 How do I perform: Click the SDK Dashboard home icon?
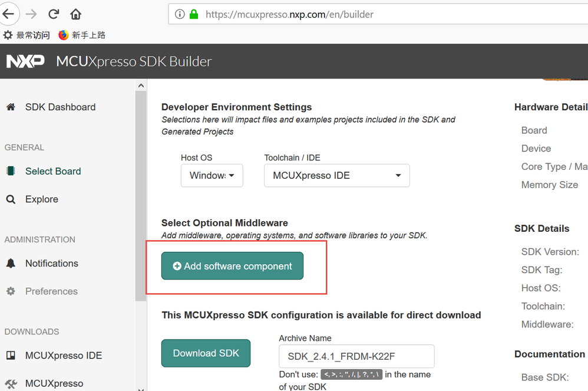[11, 107]
